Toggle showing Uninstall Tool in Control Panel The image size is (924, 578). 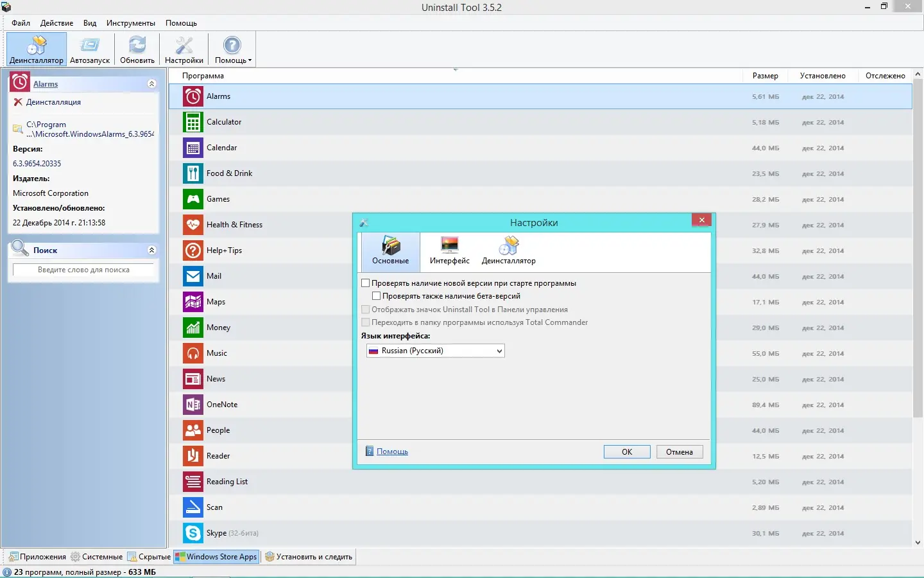click(366, 309)
